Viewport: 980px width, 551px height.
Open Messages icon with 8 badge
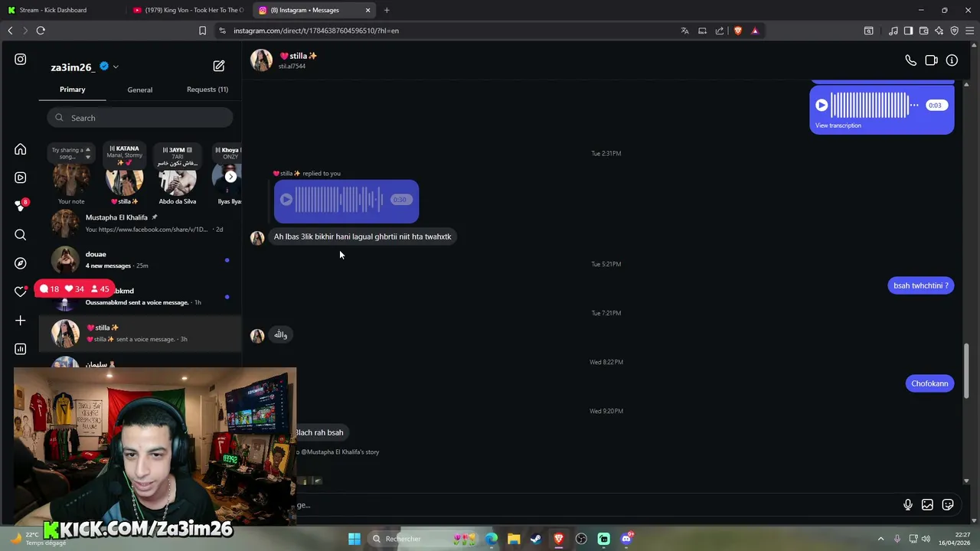coord(21,206)
